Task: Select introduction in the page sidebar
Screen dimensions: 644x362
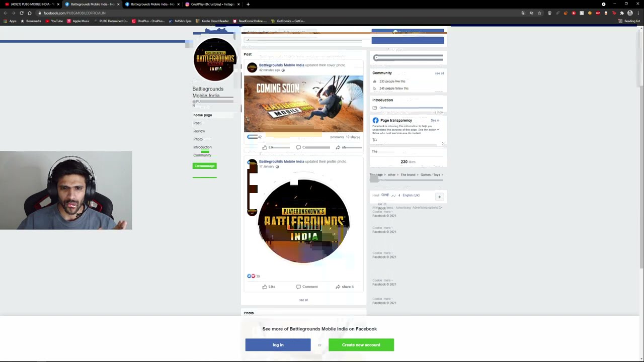Action: pos(202,147)
